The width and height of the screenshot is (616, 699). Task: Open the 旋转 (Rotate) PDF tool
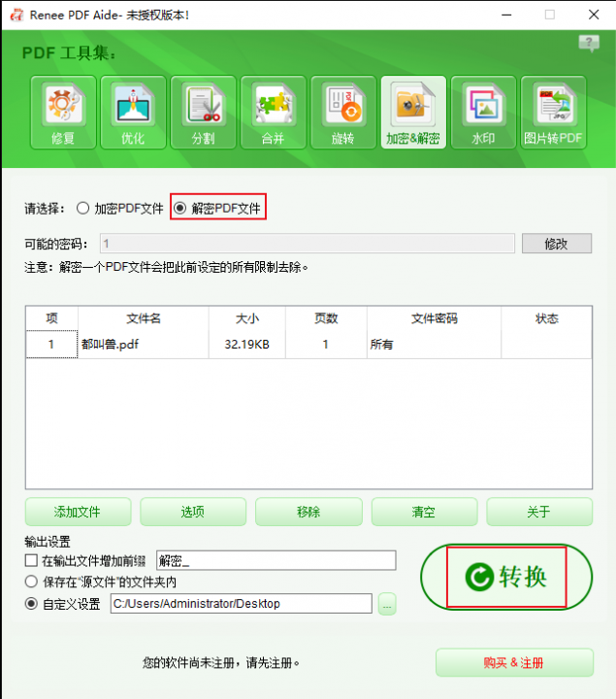pos(343,112)
